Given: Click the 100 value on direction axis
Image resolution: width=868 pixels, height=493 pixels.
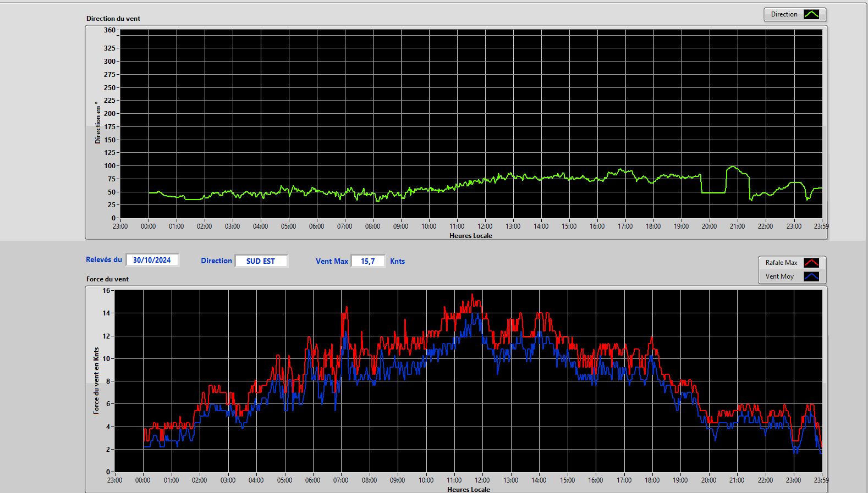Looking at the screenshot, I should tap(109, 166).
